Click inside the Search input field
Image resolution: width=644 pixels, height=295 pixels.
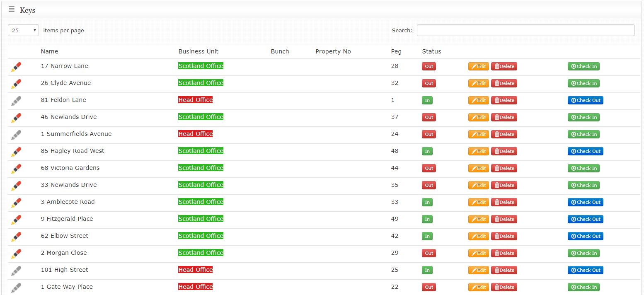(525, 30)
